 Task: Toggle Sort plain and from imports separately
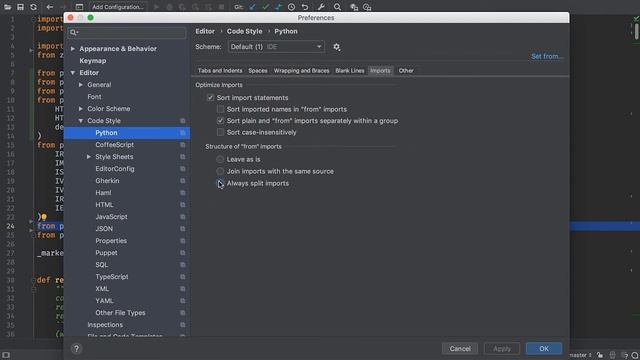220,121
